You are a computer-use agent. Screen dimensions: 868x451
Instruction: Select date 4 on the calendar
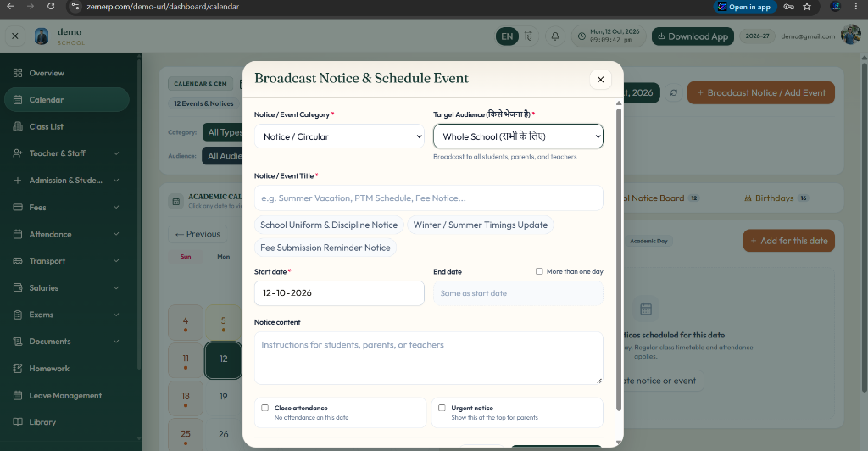click(186, 322)
